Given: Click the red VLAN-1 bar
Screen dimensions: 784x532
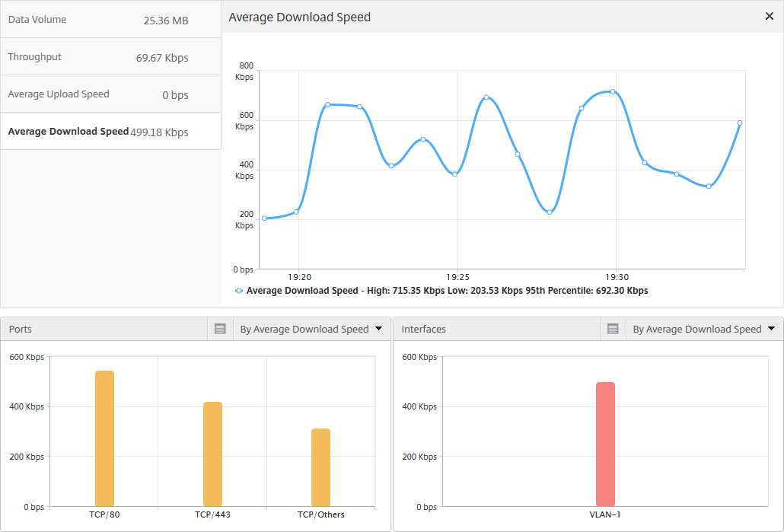Looking at the screenshot, I should (605, 444).
